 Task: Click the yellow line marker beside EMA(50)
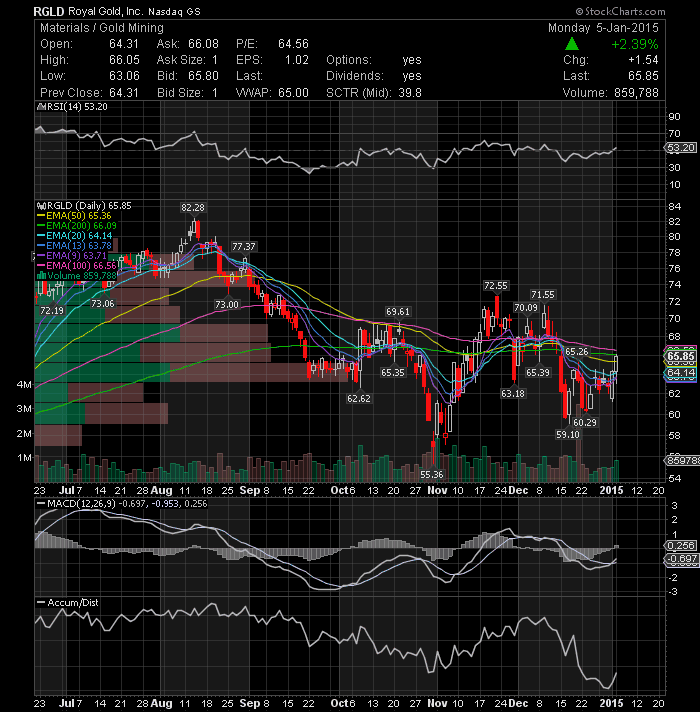coord(41,216)
